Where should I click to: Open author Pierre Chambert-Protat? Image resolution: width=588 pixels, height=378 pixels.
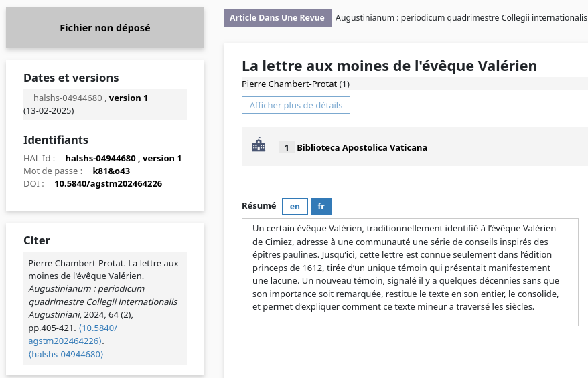coord(289,84)
